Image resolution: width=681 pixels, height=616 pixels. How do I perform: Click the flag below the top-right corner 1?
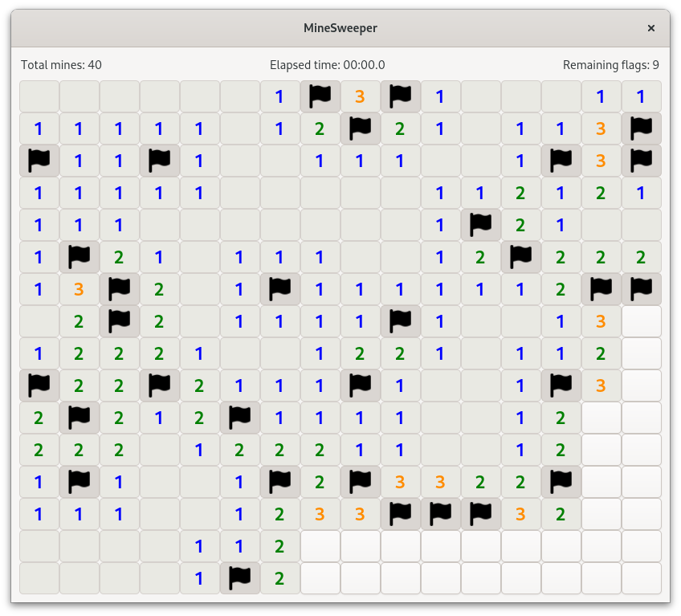641,129
